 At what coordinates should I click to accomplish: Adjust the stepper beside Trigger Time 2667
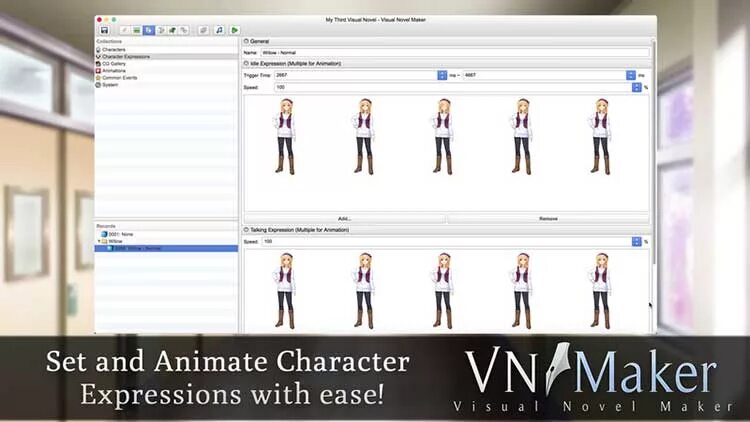(442, 75)
